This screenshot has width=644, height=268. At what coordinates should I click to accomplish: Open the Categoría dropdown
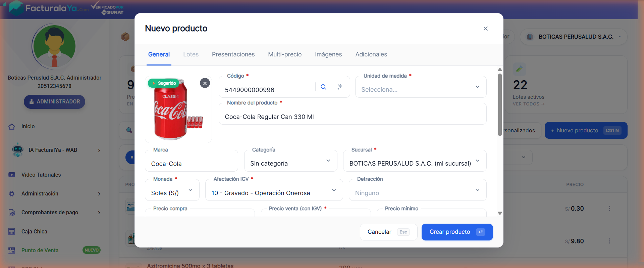tap(290, 161)
